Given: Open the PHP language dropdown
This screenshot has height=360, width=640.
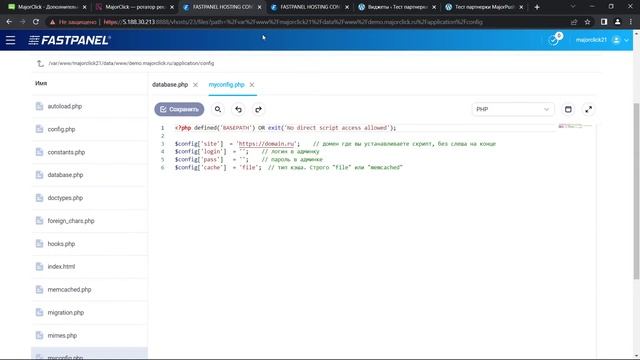Looking at the screenshot, I should click(x=513, y=109).
